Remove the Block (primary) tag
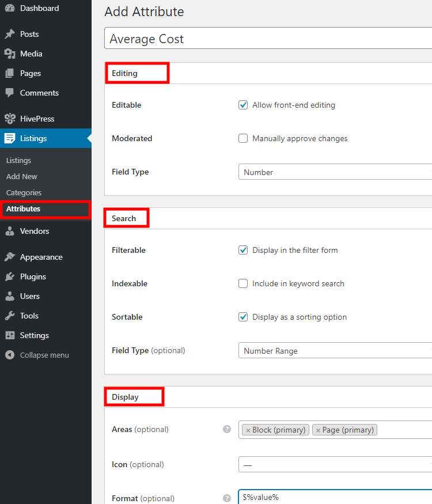 pyautogui.click(x=248, y=430)
